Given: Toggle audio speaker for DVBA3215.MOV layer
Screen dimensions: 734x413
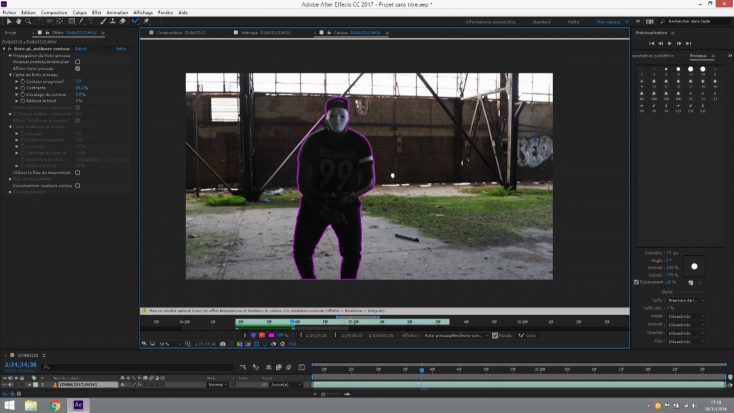Looking at the screenshot, I should click(10, 385).
